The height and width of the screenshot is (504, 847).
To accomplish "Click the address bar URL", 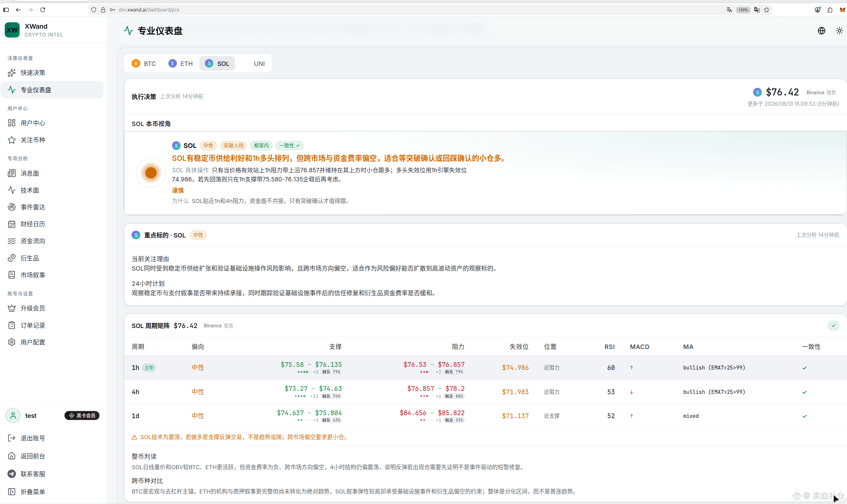I will pyautogui.click(x=149, y=10).
